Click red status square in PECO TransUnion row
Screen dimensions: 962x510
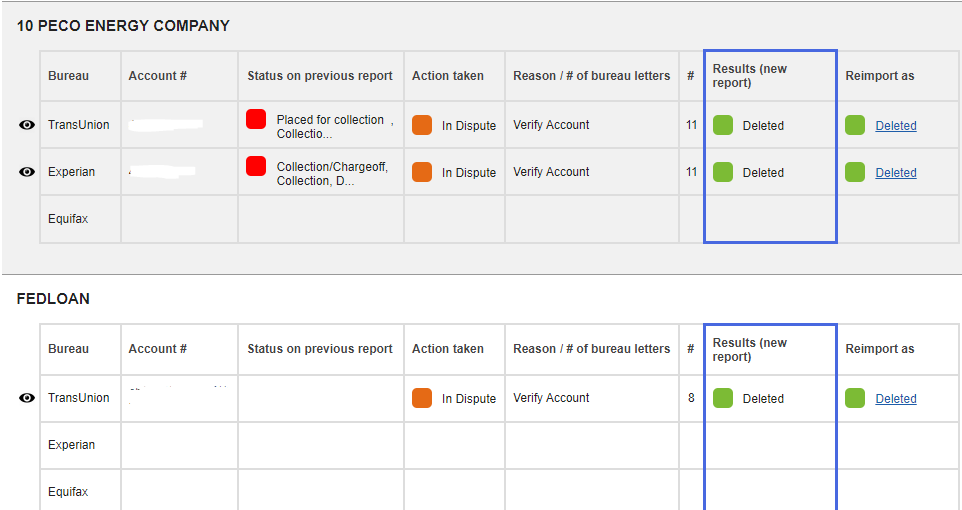(256, 120)
